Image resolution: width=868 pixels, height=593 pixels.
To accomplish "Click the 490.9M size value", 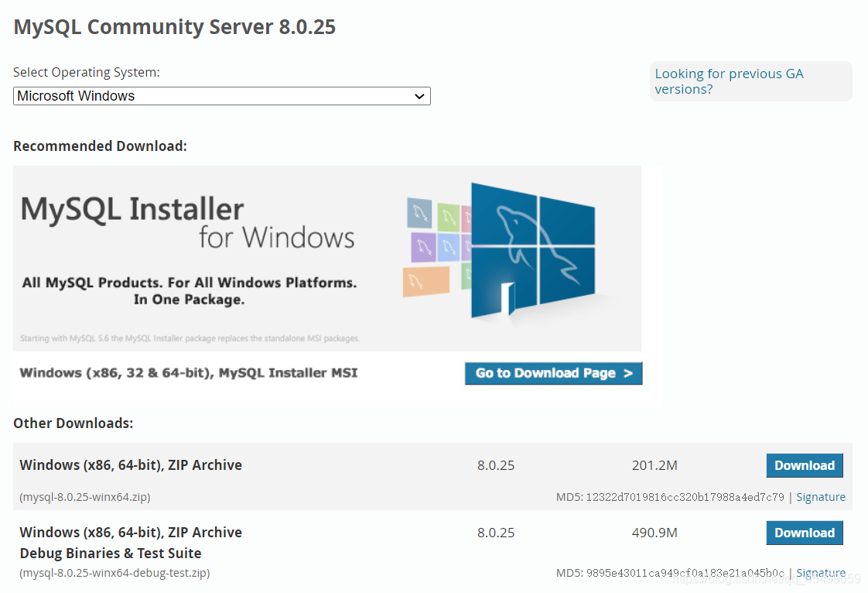I will [654, 533].
